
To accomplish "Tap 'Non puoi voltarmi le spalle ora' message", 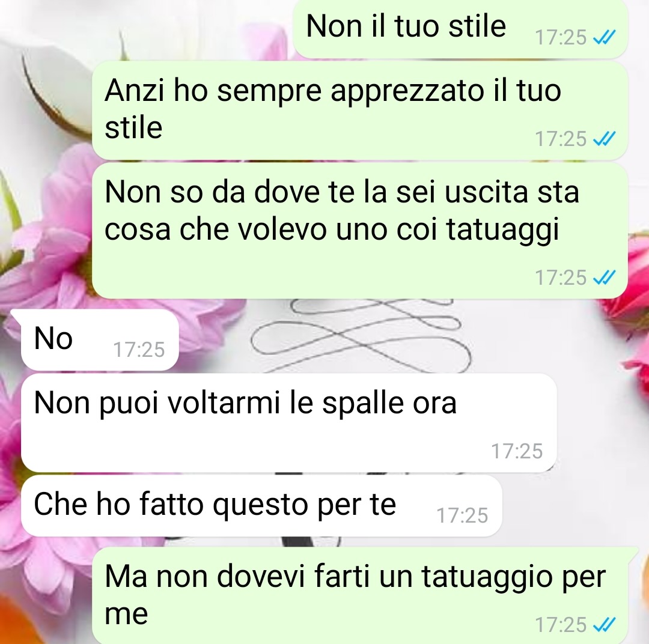I will [288, 422].
